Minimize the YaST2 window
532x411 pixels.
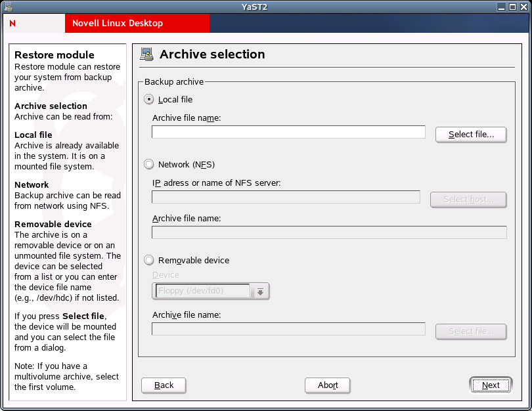(x=502, y=7)
